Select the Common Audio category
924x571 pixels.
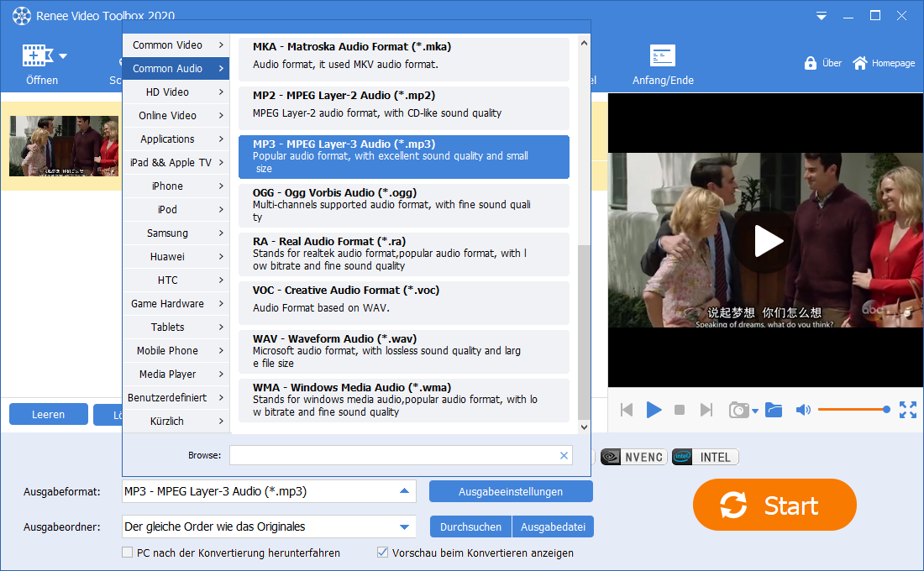[x=176, y=68]
